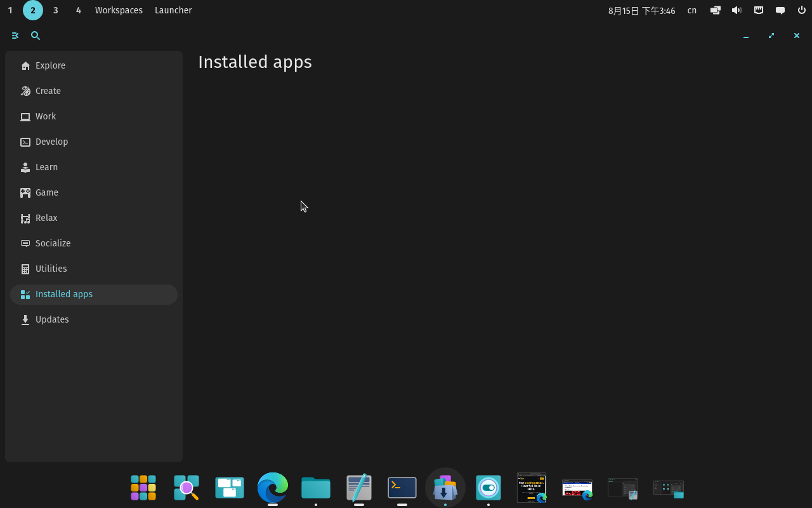Open the settings toggle app in the dock

pyautogui.click(x=488, y=488)
